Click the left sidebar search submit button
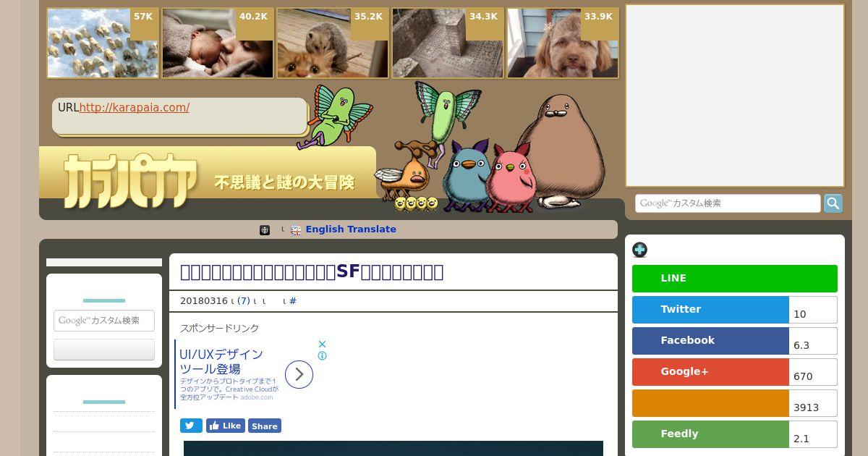Viewport: 868px width, 456px height. (x=104, y=350)
